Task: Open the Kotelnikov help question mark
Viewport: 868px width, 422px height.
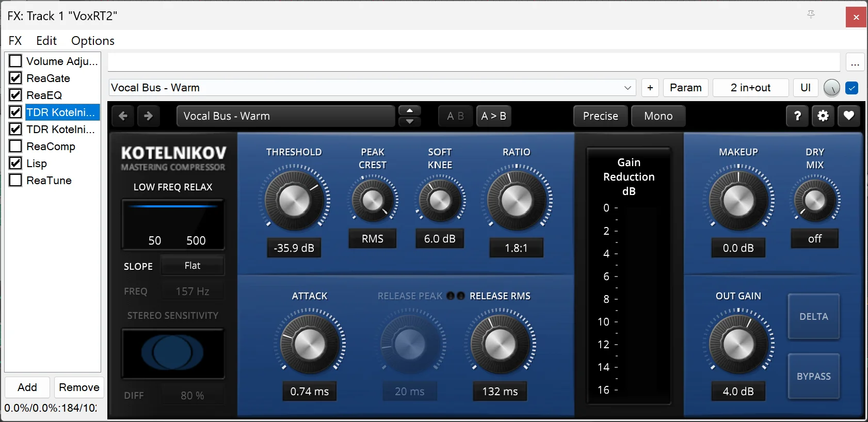Action: [x=797, y=116]
